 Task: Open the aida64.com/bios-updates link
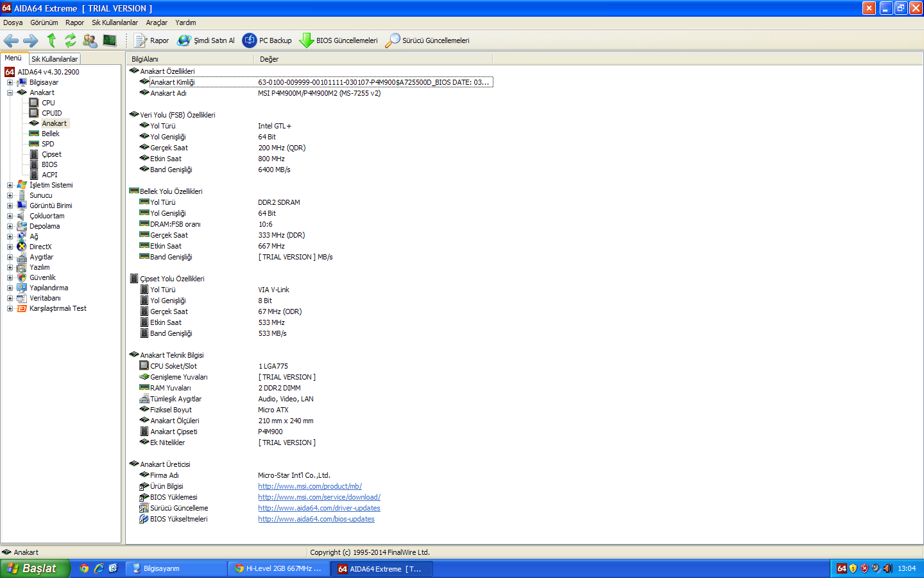click(316, 519)
